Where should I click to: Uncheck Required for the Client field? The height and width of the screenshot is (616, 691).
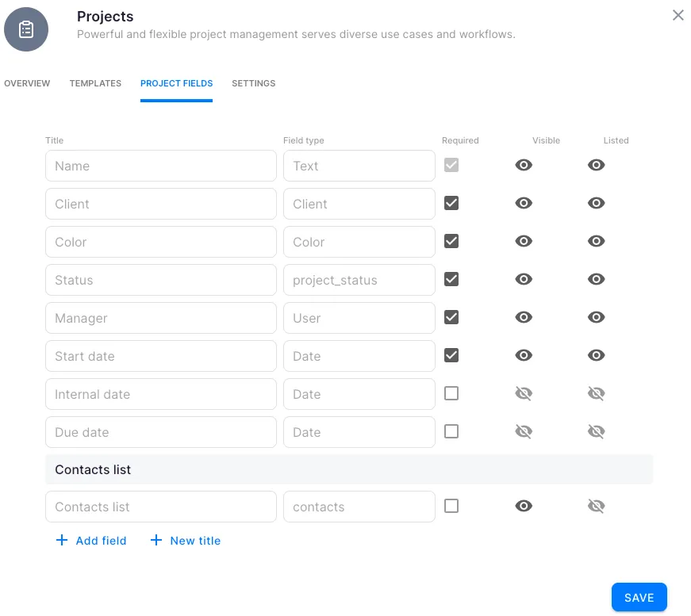point(451,204)
